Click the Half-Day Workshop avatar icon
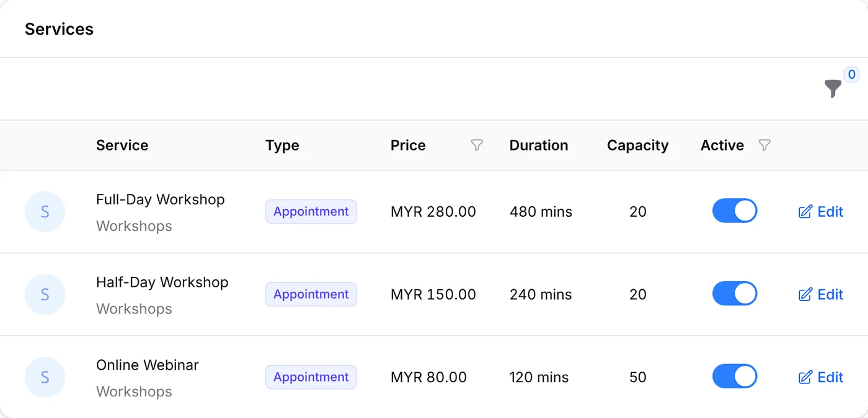Image resolution: width=868 pixels, height=418 pixels. (45, 295)
